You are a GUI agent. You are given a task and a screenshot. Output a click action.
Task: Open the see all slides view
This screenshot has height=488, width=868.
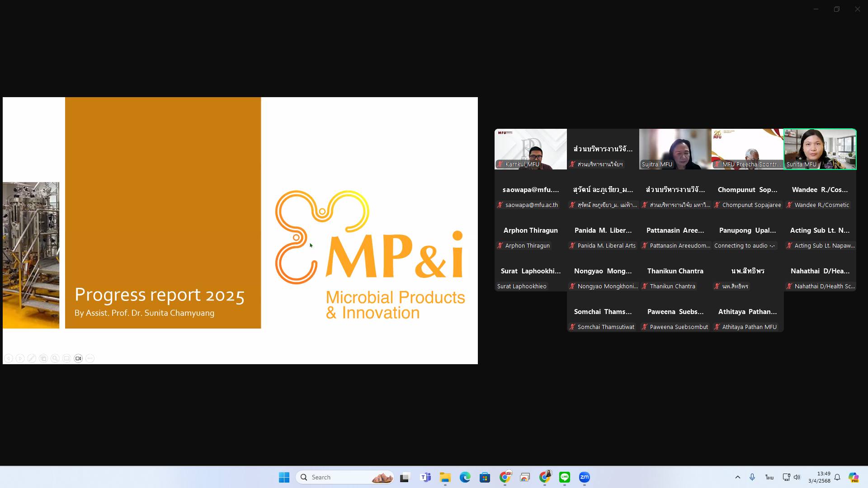coord(43,358)
